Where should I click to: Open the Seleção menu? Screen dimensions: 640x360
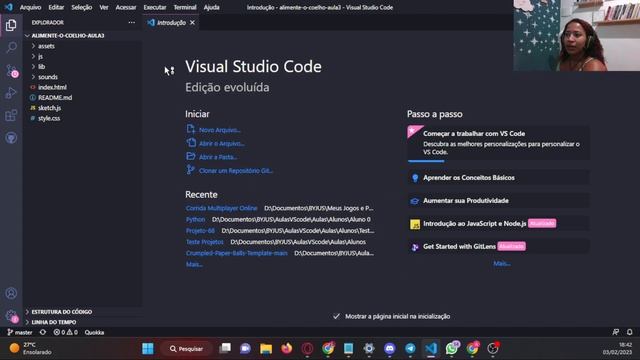pyautogui.click(x=82, y=7)
